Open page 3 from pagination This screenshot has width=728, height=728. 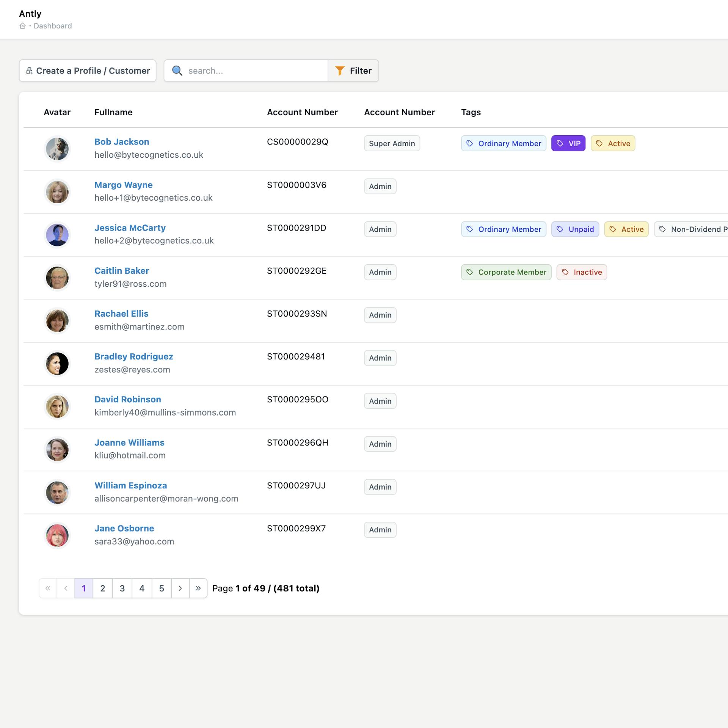123,588
